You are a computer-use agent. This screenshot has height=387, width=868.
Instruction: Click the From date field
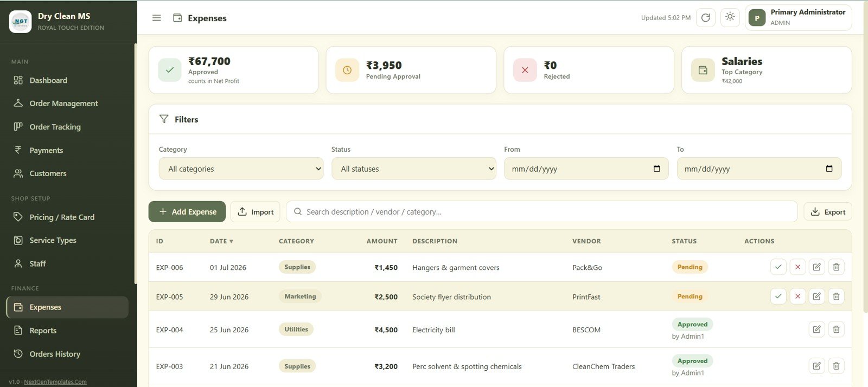[586, 169]
